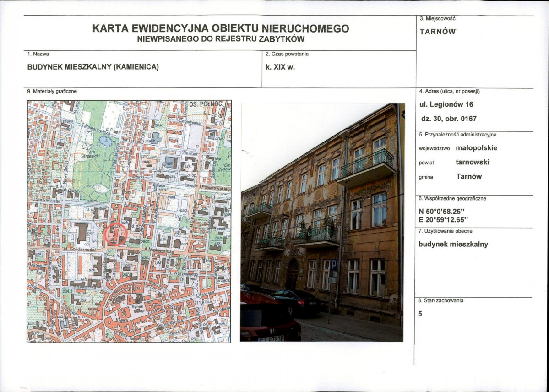Select the value "budynek mieszkalny"
549x392 pixels.
tap(453, 245)
